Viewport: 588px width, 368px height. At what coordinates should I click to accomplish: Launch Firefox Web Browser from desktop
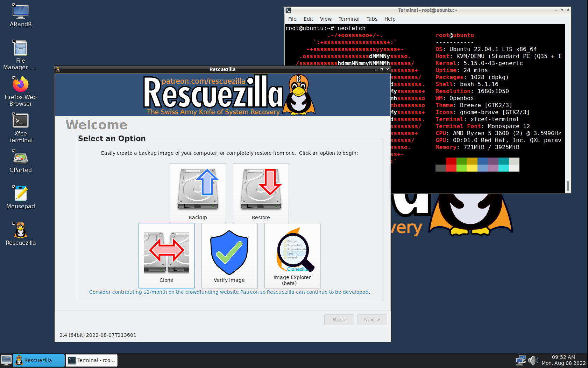click(21, 91)
